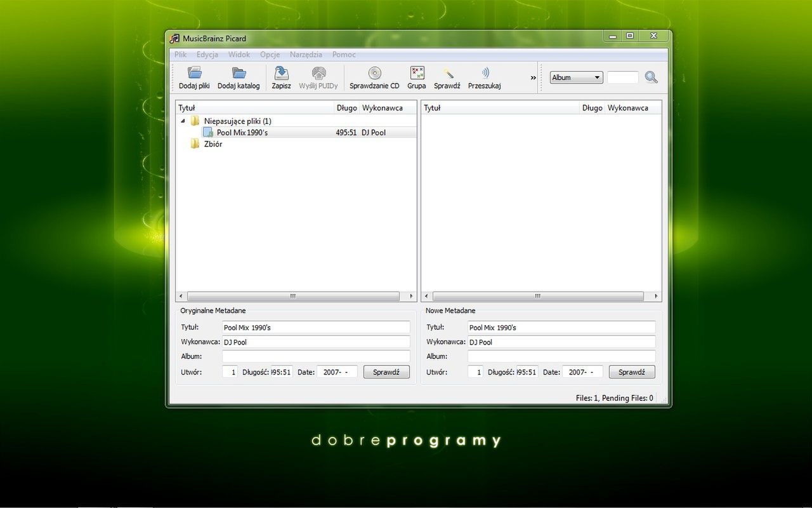Click Album field in Oryginalne Metadane

(x=316, y=356)
